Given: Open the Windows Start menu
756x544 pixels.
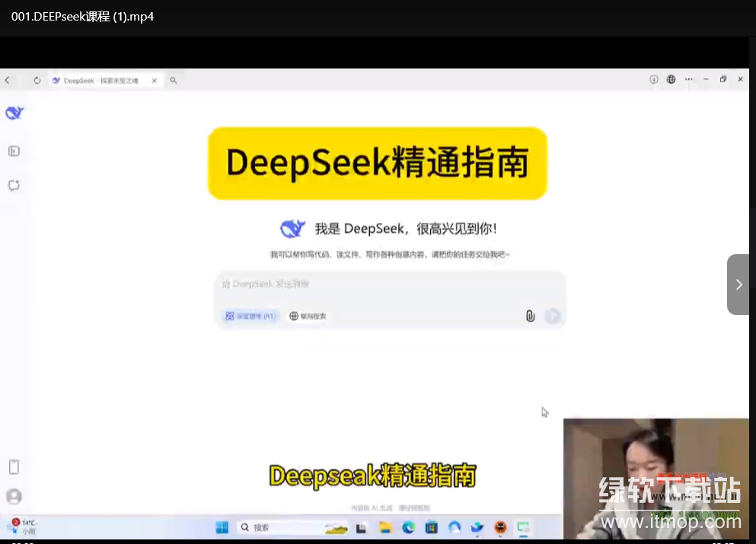Looking at the screenshot, I should click(x=222, y=527).
